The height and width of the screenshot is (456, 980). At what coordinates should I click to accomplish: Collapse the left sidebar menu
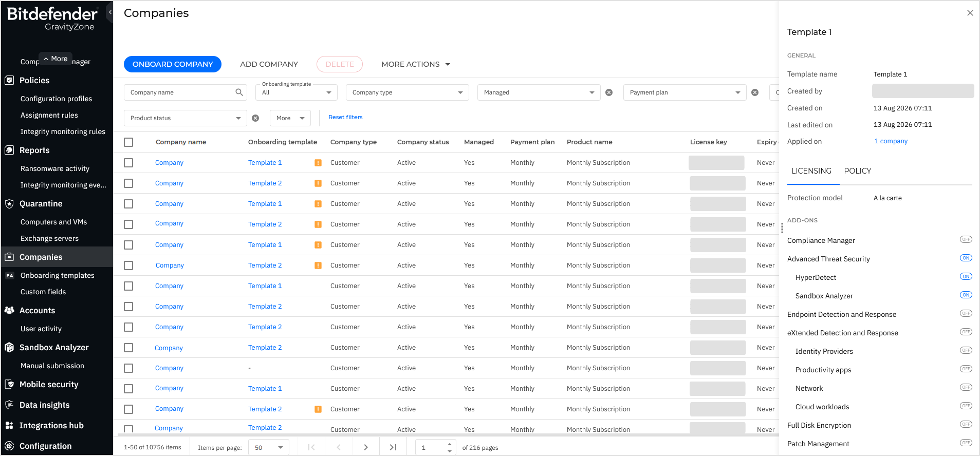coord(109,12)
